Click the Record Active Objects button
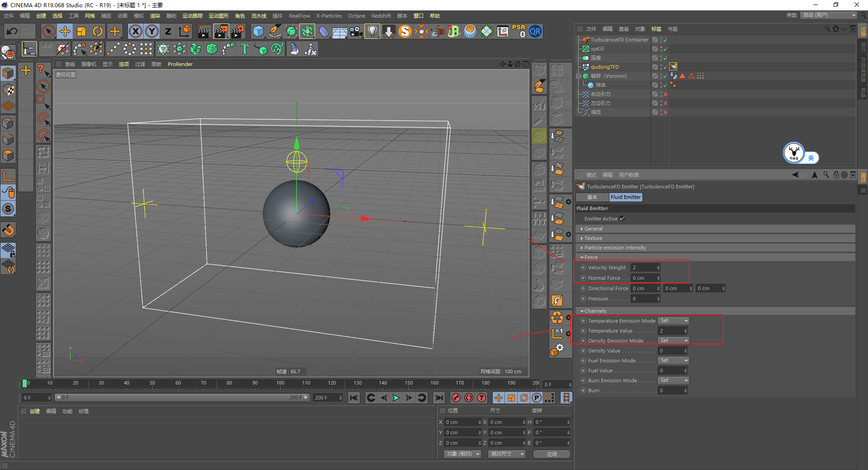 (x=456, y=398)
